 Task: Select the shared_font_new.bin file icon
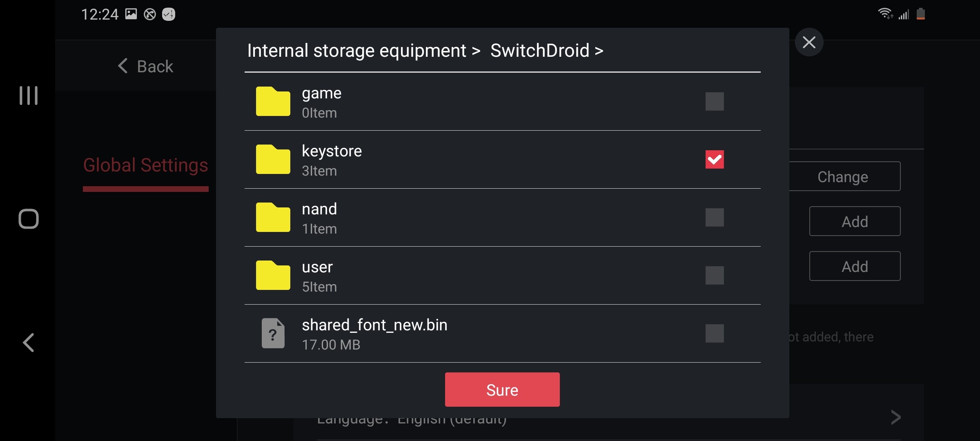coord(273,333)
